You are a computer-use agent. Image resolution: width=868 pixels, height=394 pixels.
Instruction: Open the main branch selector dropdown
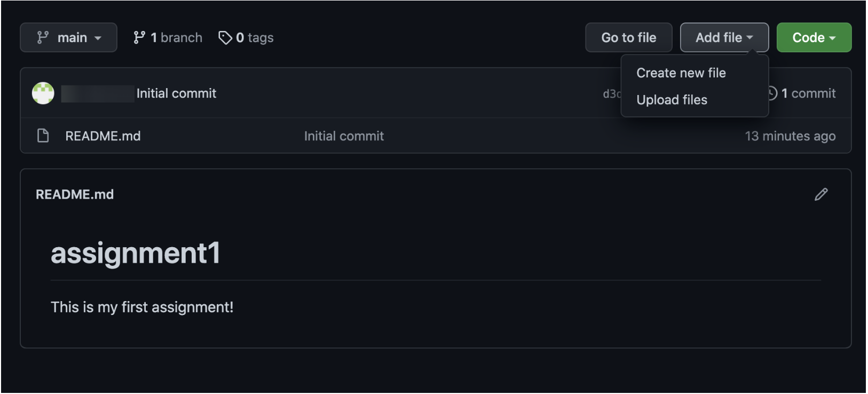pyautogui.click(x=68, y=37)
